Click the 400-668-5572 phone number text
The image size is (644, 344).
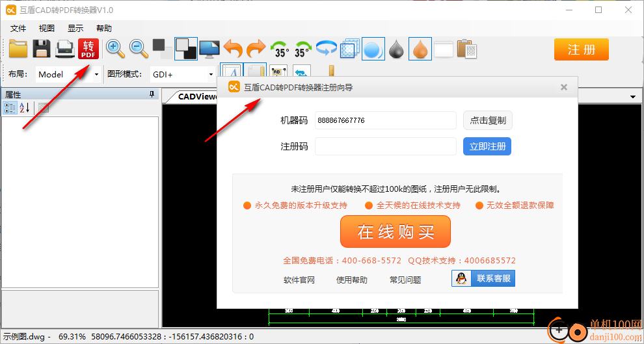point(371,261)
